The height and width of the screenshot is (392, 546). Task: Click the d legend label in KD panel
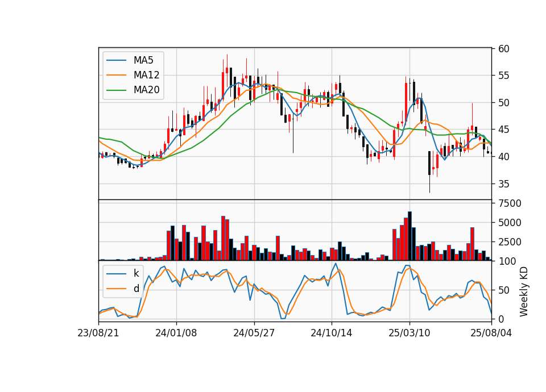click(x=136, y=289)
